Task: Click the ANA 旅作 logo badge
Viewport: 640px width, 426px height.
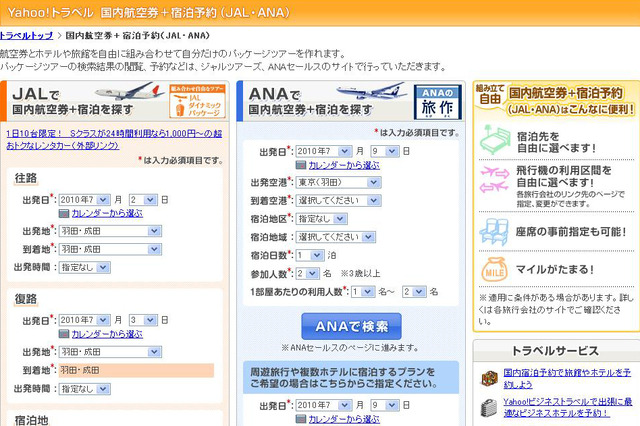Action: click(x=438, y=102)
